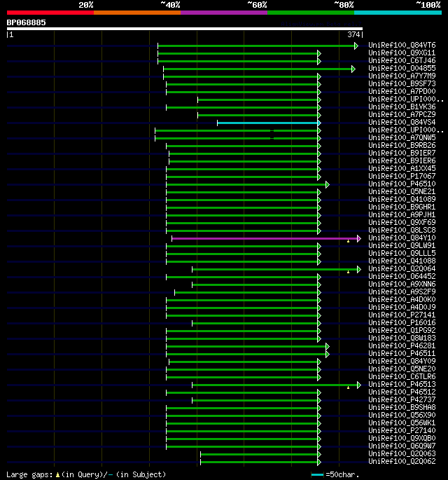Open the UniRef100_O04855 hit label
This screenshot has height=480, width=448.
point(402,68)
